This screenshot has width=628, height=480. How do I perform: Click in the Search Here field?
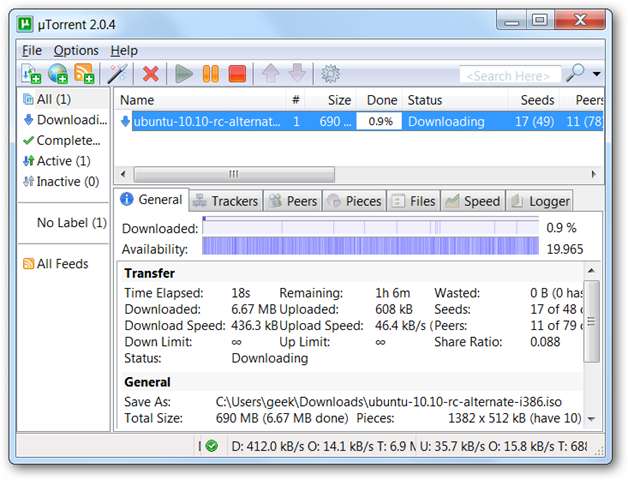tap(509, 75)
